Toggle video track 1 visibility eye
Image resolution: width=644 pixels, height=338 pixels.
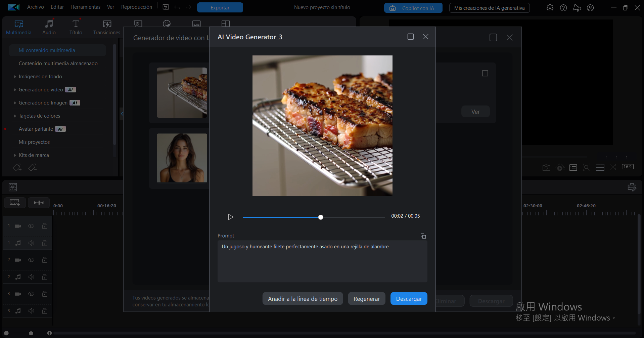pyautogui.click(x=31, y=226)
